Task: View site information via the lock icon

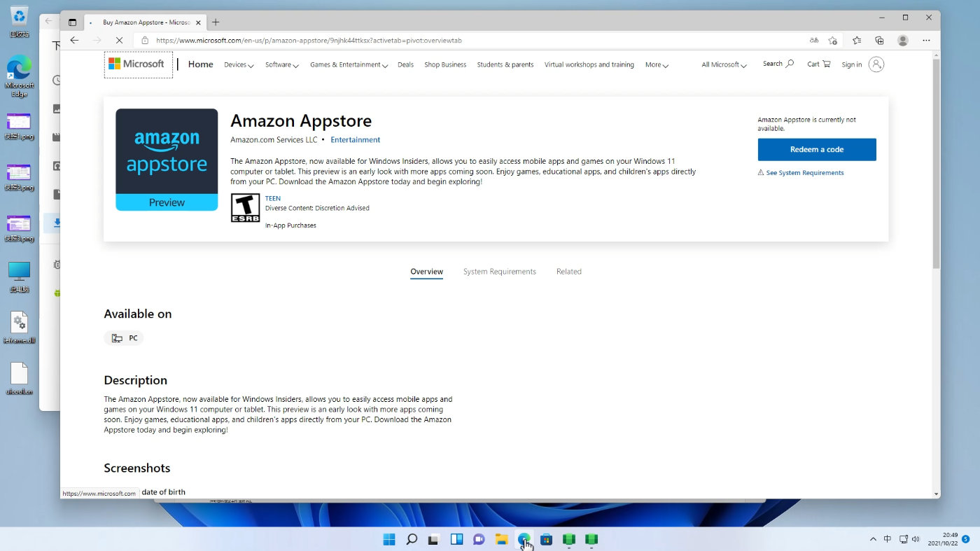Action: (x=145, y=41)
